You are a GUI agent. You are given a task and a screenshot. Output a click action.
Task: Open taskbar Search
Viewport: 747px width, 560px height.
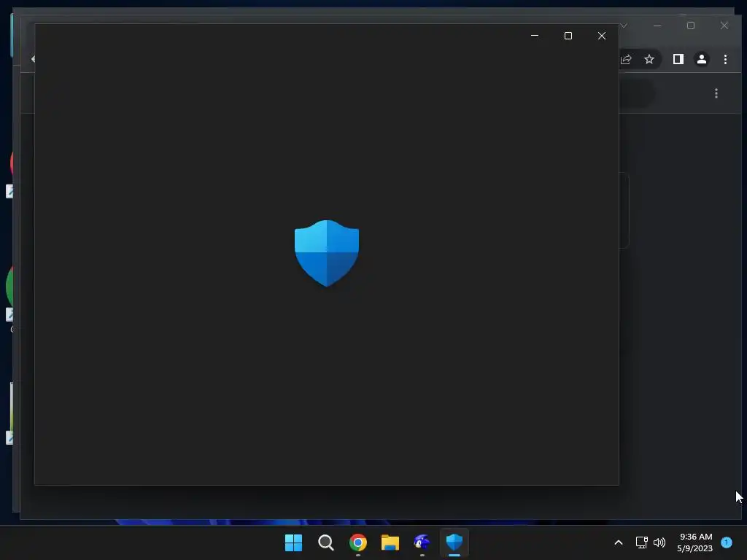pos(326,542)
